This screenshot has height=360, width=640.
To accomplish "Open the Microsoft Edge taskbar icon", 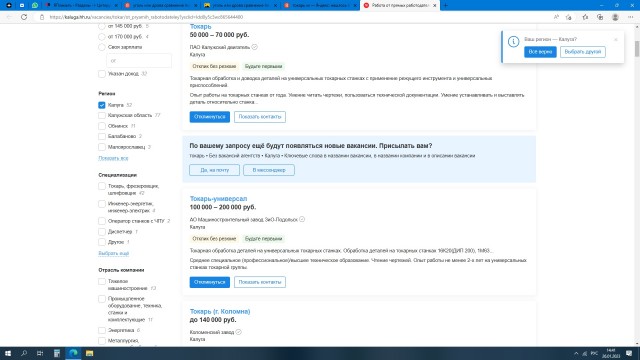I will click(x=73, y=353).
